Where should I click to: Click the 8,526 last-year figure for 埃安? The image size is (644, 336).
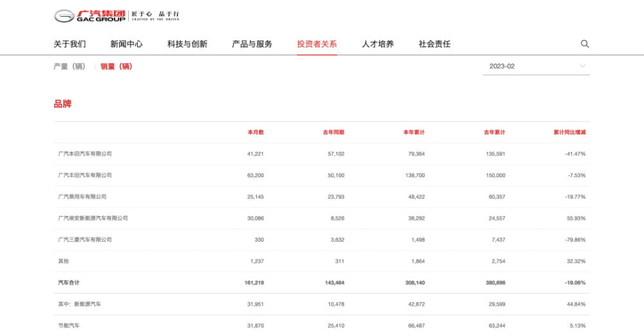337,218
